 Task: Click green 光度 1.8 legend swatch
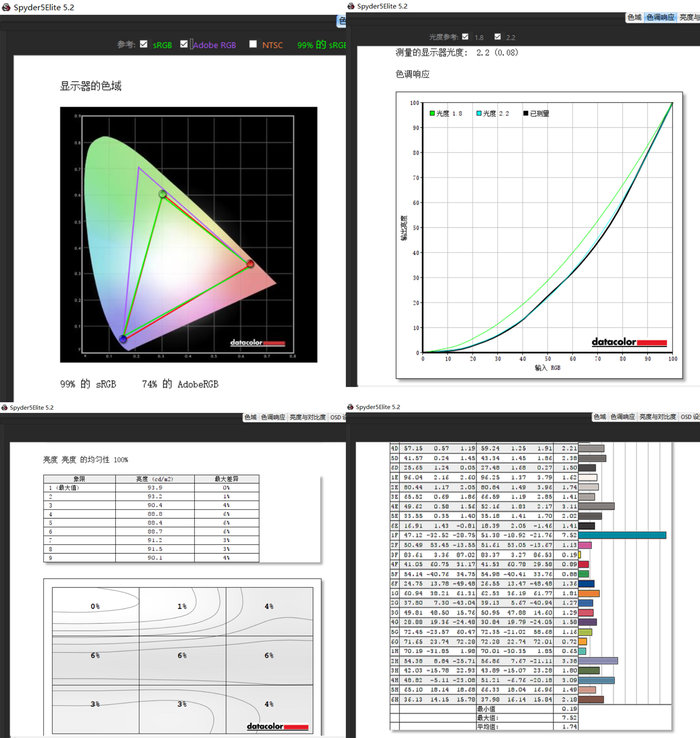click(x=432, y=113)
